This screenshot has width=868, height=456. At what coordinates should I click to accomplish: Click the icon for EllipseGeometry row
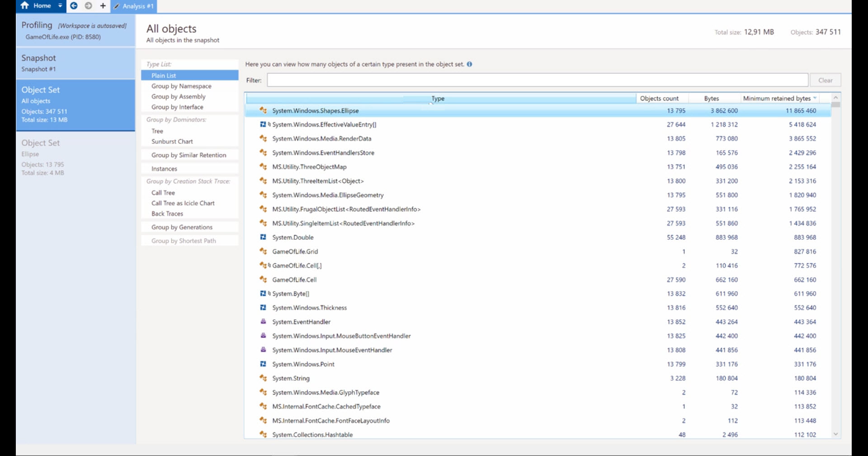click(x=263, y=195)
